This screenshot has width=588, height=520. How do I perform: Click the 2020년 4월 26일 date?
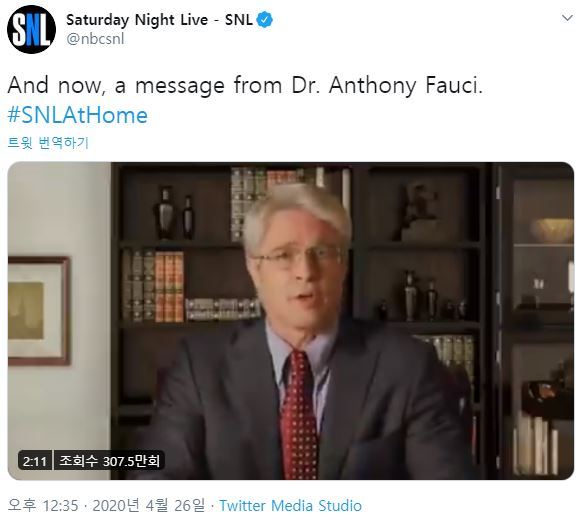point(149,506)
